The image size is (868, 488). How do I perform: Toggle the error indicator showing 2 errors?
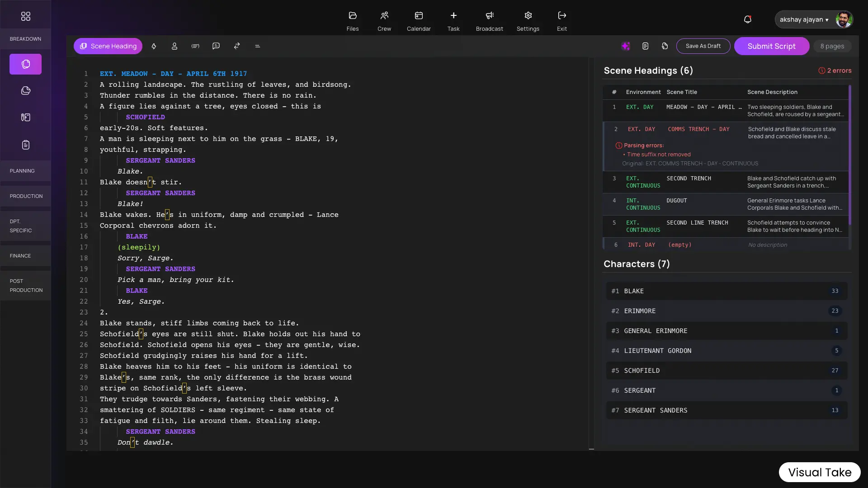click(x=835, y=70)
